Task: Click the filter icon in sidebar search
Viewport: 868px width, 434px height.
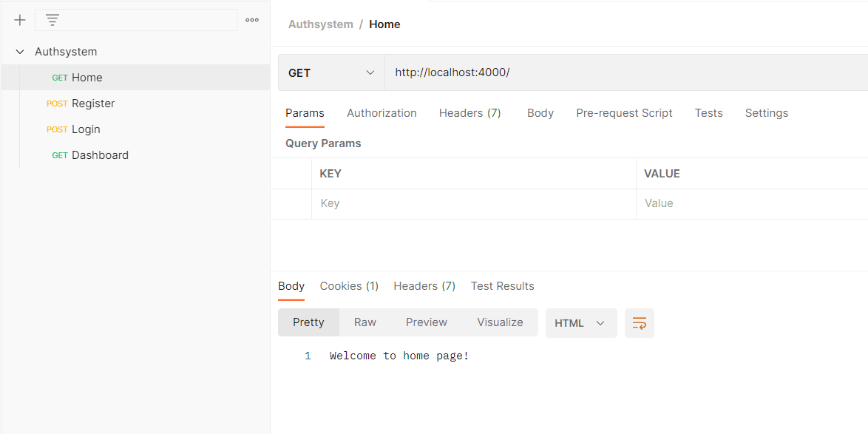Action: click(52, 21)
